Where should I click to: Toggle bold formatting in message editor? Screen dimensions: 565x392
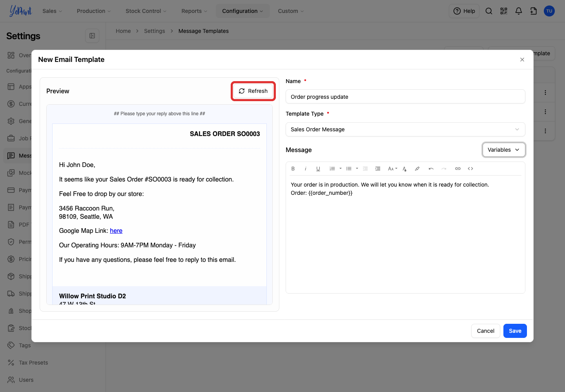(x=293, y=169)
